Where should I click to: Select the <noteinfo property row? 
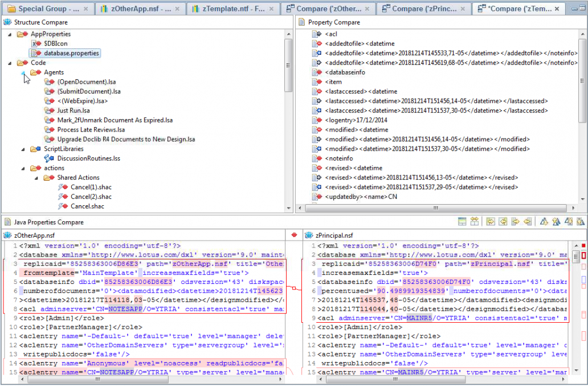[339, 159]
